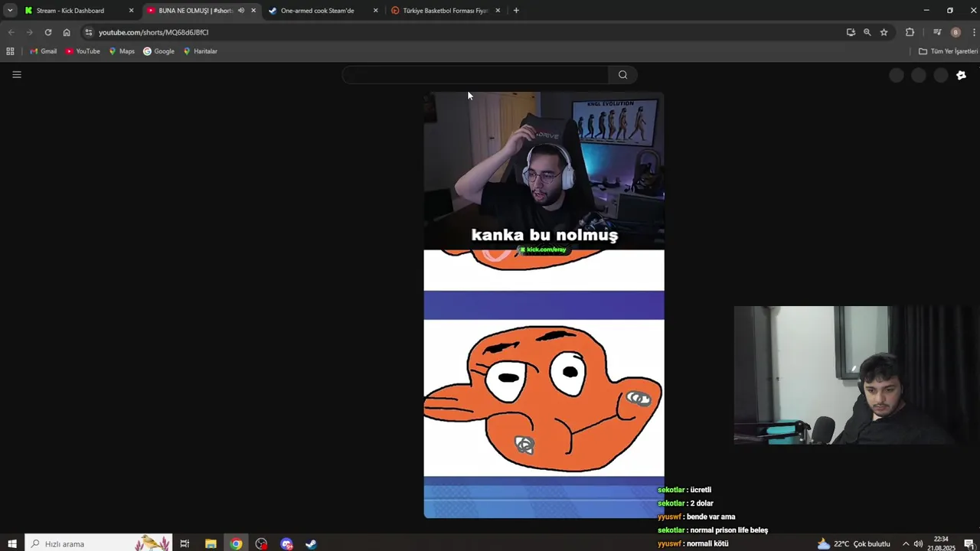Click the Chrome icon in the taskbar
Viewport: 980px width, 551px height.
[236, 543]
